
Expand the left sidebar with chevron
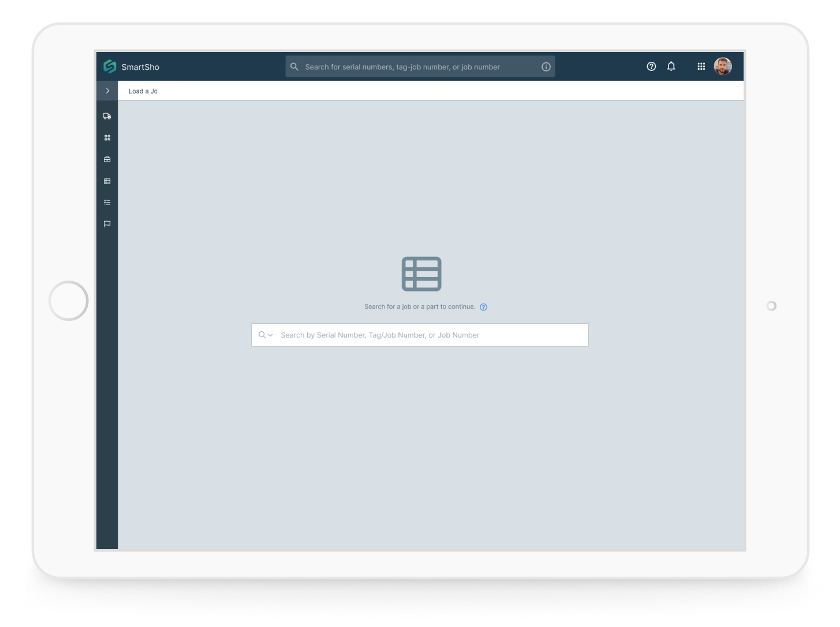tap(107, 91)
